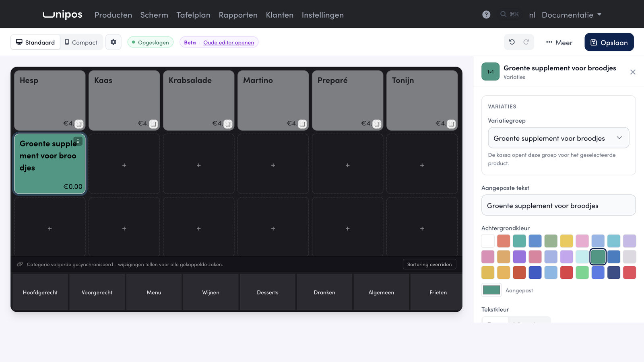Select the Hesp product tile
The height and width of the screenshot is (362, 644).
click(x=50, y=101)
